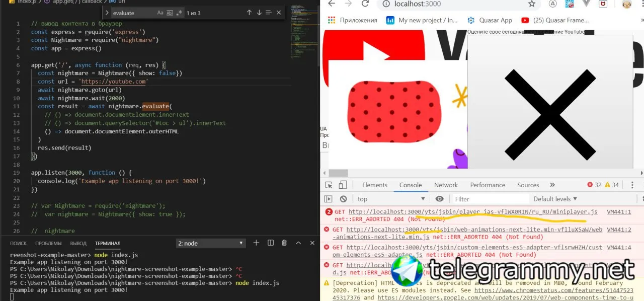The image size is (644, 301).
Task: Open the web-animations-next-lite error URL link
Action: (x=467, y=233)
